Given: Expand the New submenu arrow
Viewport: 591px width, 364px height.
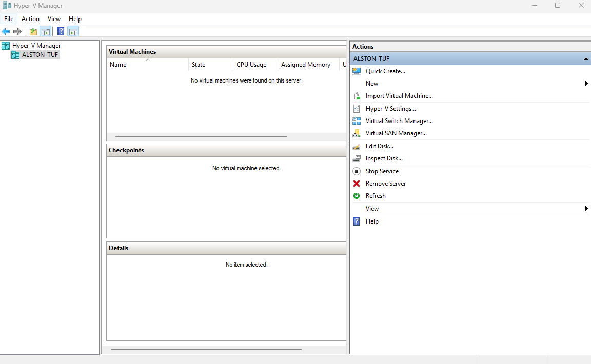Looking at the screenshot, I should tap(586, 83).
